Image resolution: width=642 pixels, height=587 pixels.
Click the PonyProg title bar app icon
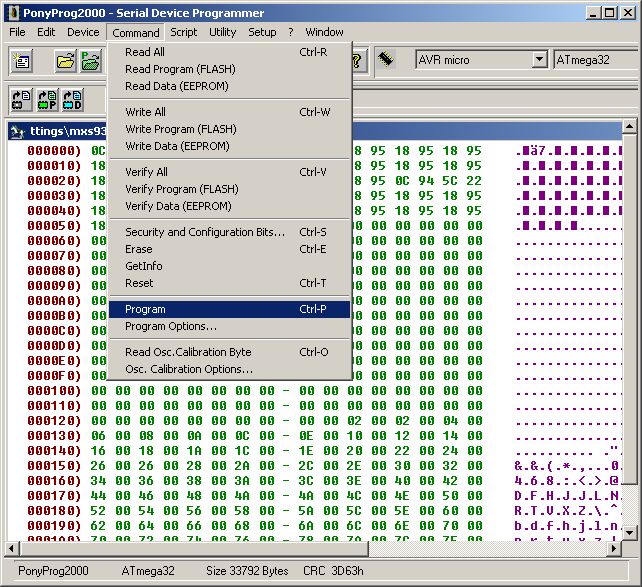tap(14, 13)
